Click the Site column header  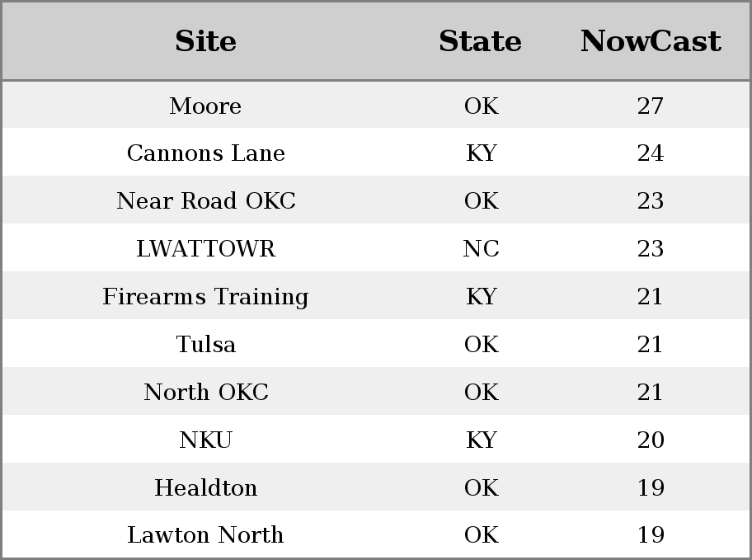[205, 40]
